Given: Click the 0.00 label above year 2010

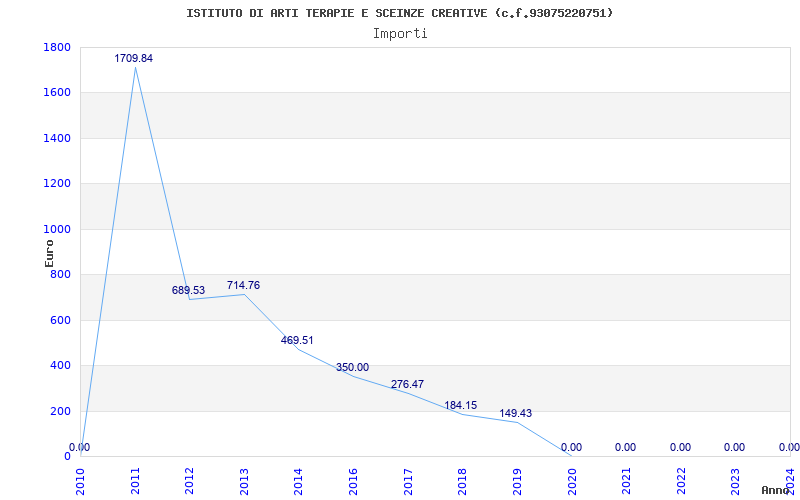Looking at the screenshot, I should (x=80, y=447).
